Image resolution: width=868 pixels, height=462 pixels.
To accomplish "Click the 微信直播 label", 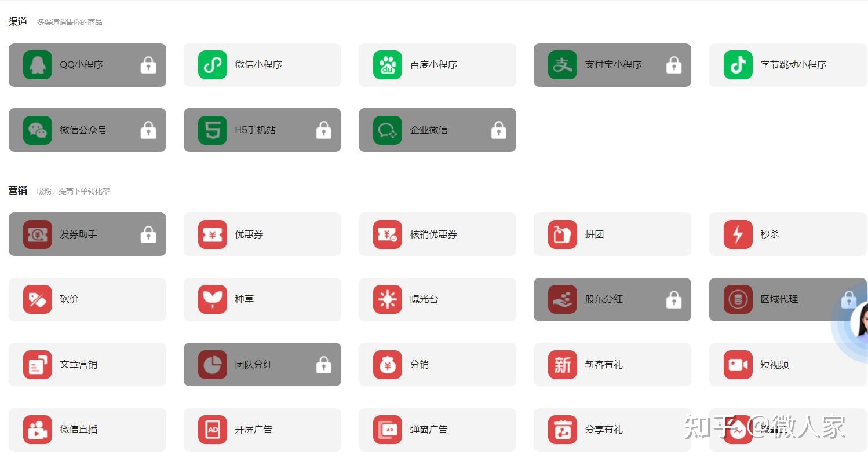I will [x=78, y=430].
